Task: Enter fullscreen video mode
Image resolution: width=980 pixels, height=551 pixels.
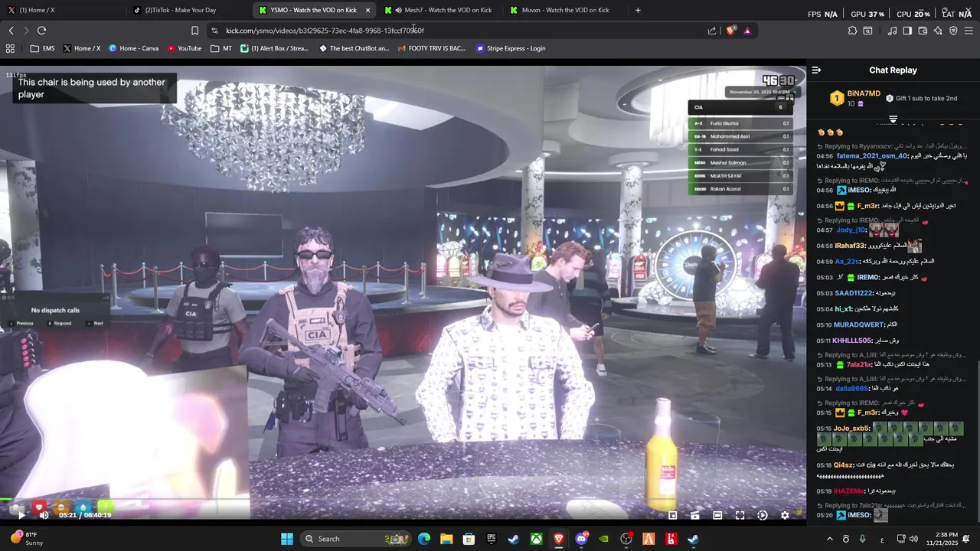Action: click(740, 515)
